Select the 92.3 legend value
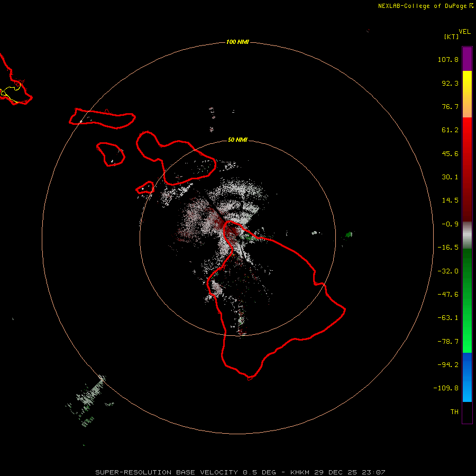 click(450, 83)
